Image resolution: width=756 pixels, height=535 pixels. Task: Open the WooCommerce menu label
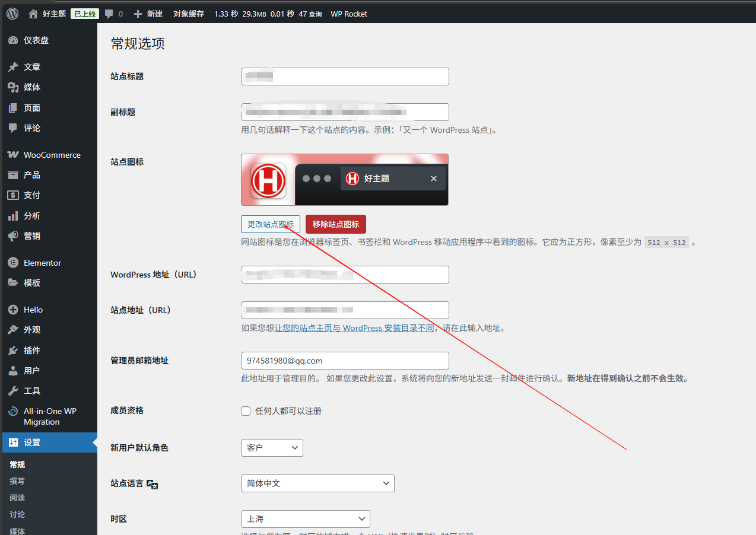point(52,155)
